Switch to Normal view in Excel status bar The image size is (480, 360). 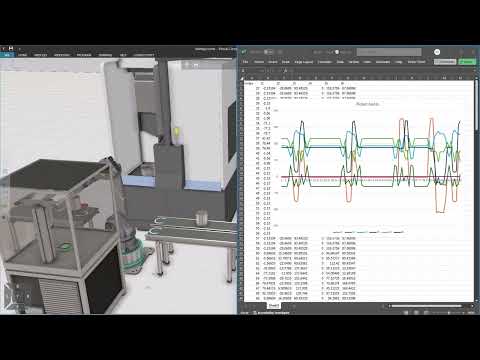[406, 313]
